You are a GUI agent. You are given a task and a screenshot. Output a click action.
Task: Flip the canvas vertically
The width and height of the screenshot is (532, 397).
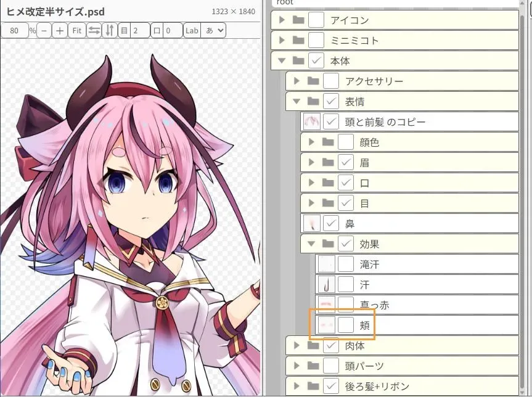[x=110, y=31]
